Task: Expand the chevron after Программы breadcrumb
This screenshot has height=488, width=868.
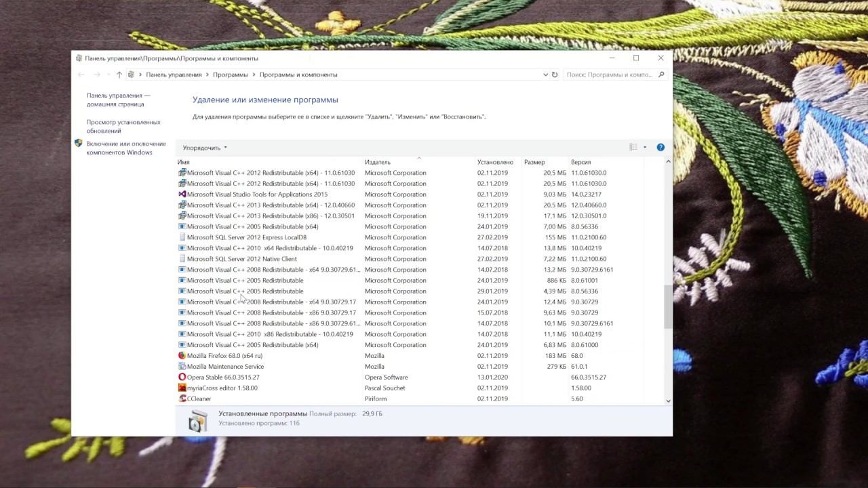Action: coord(254,75)
